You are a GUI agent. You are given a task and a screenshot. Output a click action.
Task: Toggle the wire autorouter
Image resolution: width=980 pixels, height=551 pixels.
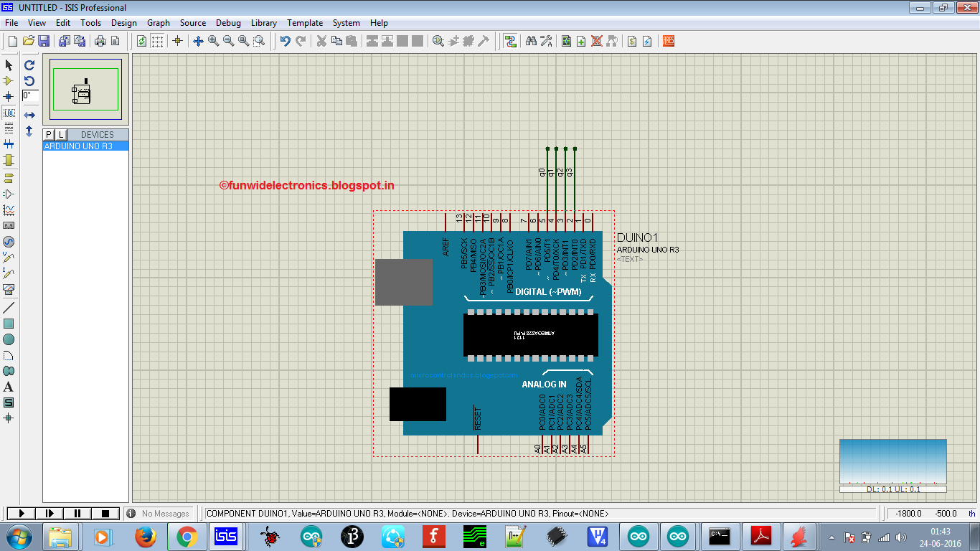click(510, 42)
